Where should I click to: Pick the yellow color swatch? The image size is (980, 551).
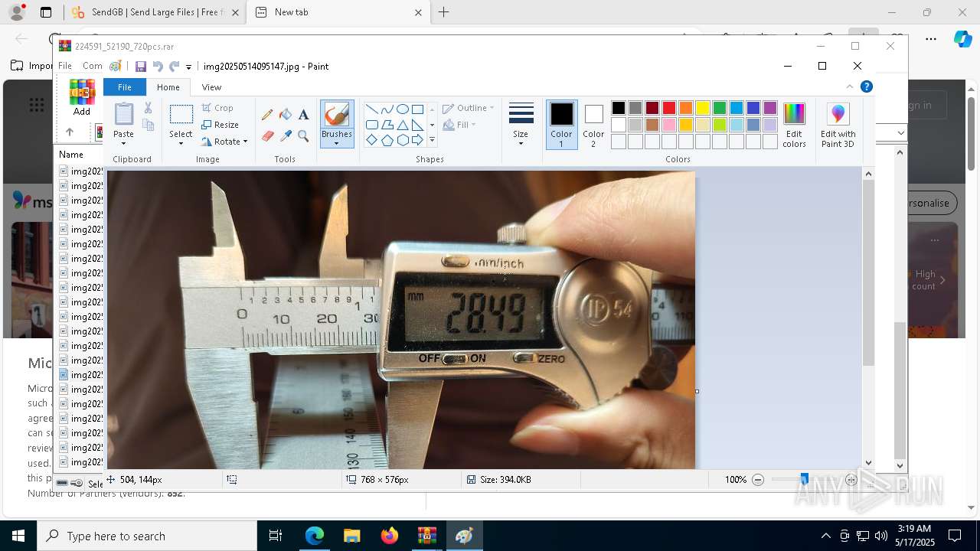coord(703,108)
